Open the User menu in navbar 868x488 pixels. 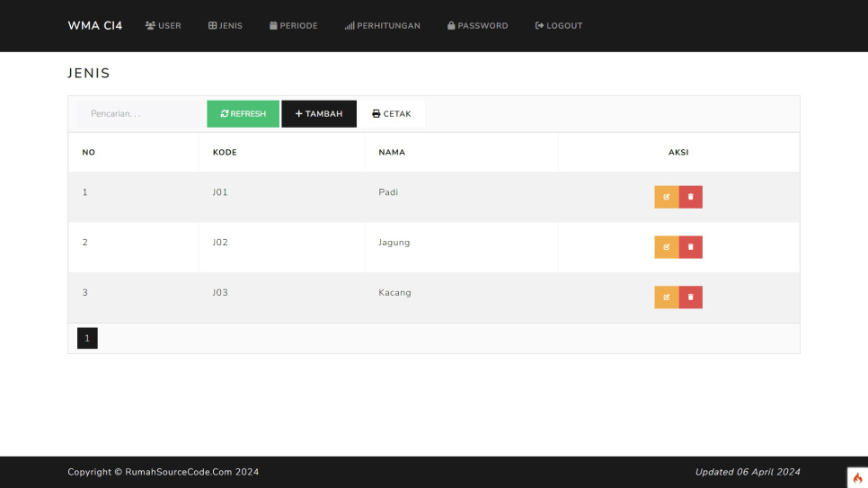tap(164, 26)
